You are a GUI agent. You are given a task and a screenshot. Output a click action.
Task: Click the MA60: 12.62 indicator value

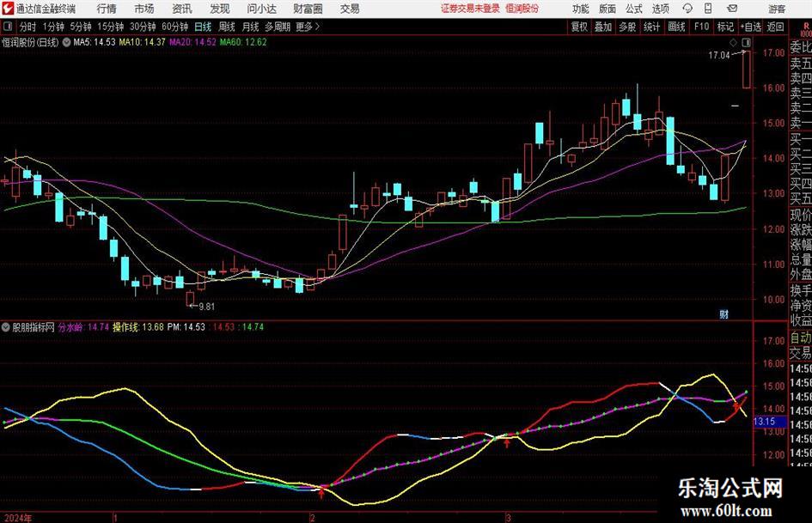pyautogui.click(x=243, y=42)
